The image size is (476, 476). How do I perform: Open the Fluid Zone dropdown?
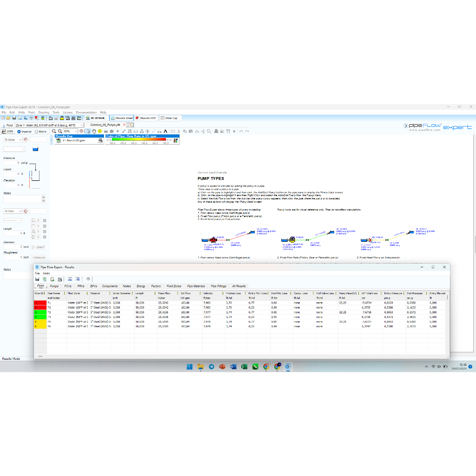82,125
